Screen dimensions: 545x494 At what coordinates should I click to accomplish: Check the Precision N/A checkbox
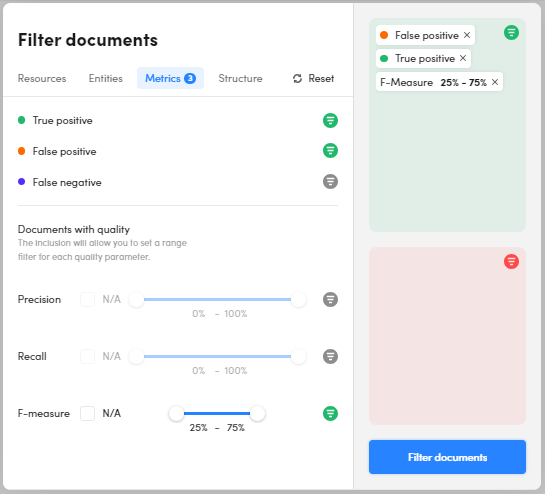tap(88, 299)
